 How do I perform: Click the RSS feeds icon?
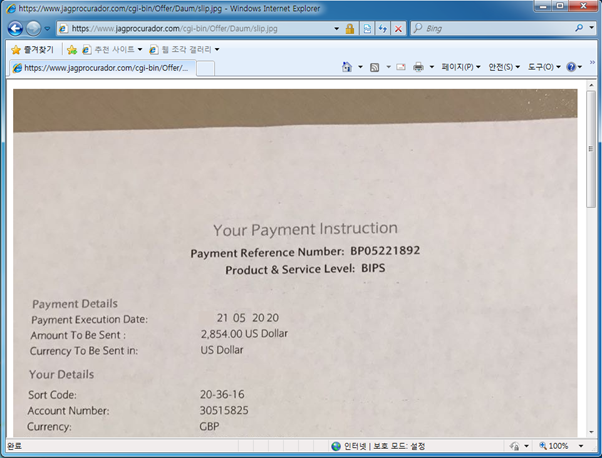[375, 67]
